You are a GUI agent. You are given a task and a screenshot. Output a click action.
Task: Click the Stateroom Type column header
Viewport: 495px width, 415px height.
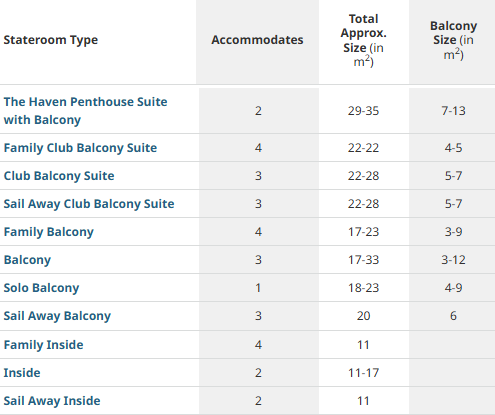click(51, 40)
